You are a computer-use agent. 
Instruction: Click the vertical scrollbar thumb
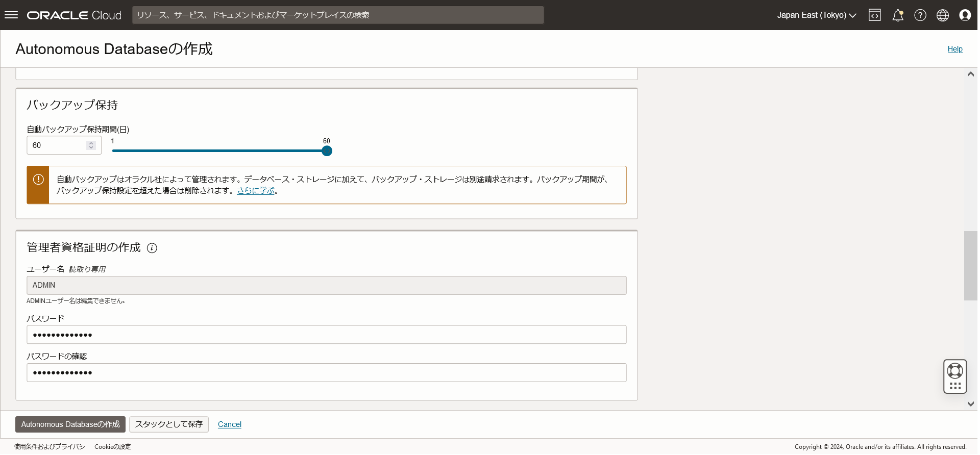click(x=970, y=266)
